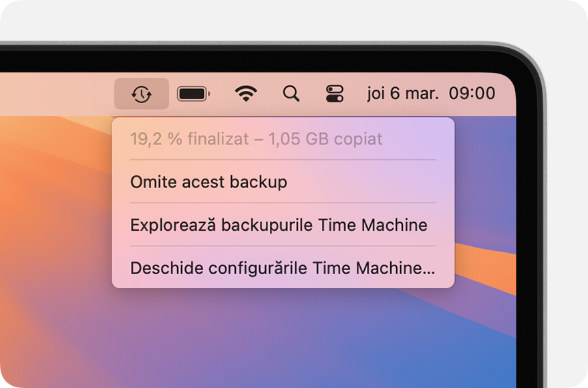Select the Wi-Fi signal strength icon

pyautogui.click(x=246, y=94)
